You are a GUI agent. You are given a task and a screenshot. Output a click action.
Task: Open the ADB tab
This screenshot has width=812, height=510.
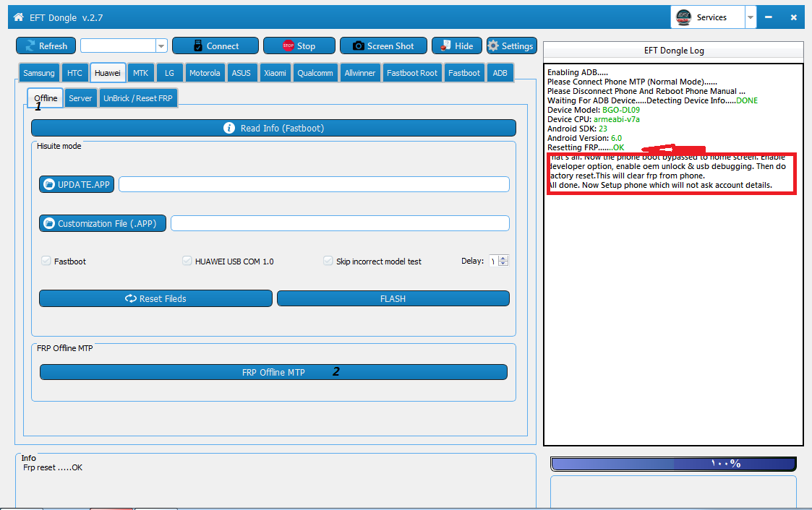500,73
